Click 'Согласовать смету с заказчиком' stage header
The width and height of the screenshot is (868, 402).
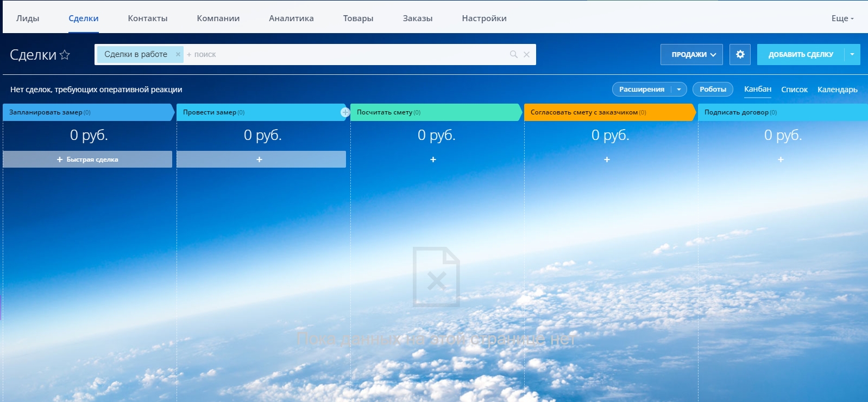tap(610, 112)
